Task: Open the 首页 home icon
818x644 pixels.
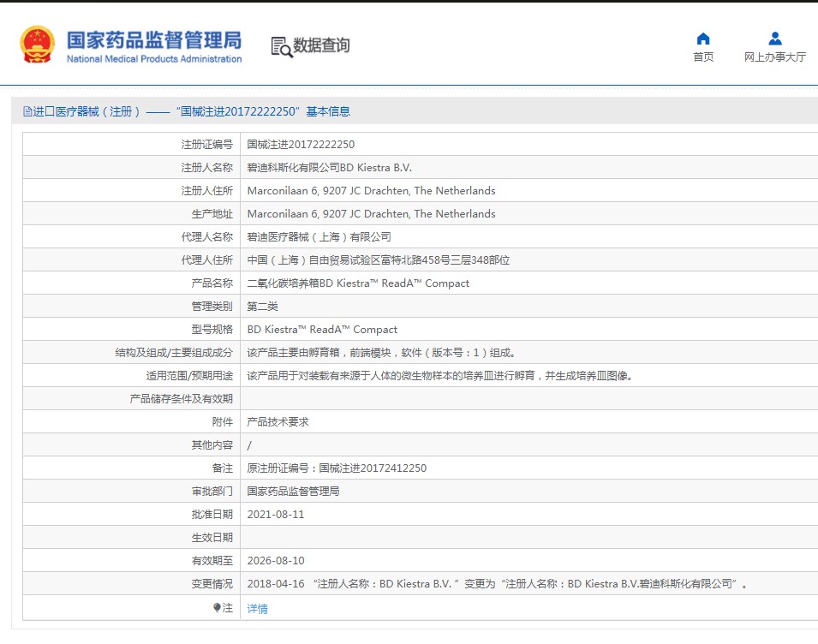Action: (x=702, y=39)
